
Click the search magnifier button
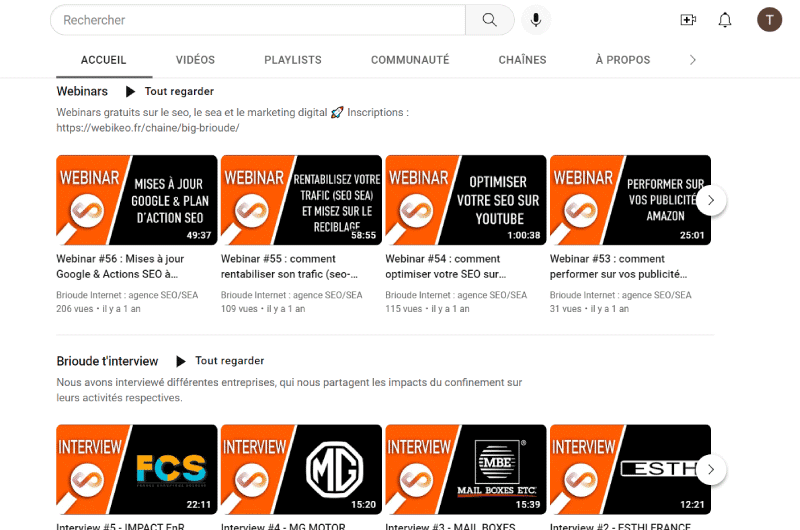(x=489, y=20)
